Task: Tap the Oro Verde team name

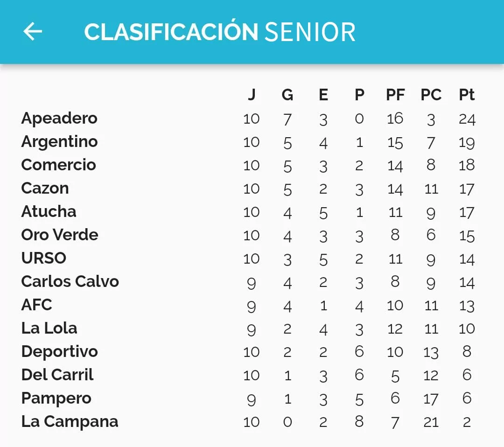Action: [x=60, y=235]
